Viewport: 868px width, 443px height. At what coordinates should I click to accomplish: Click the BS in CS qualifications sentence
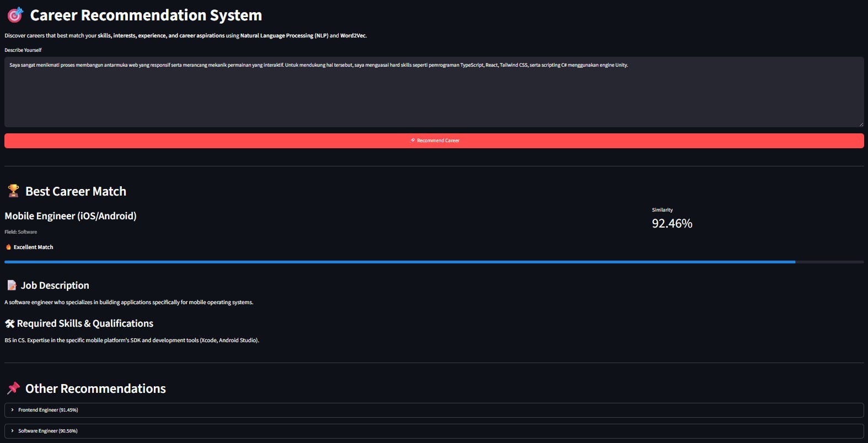132,341
